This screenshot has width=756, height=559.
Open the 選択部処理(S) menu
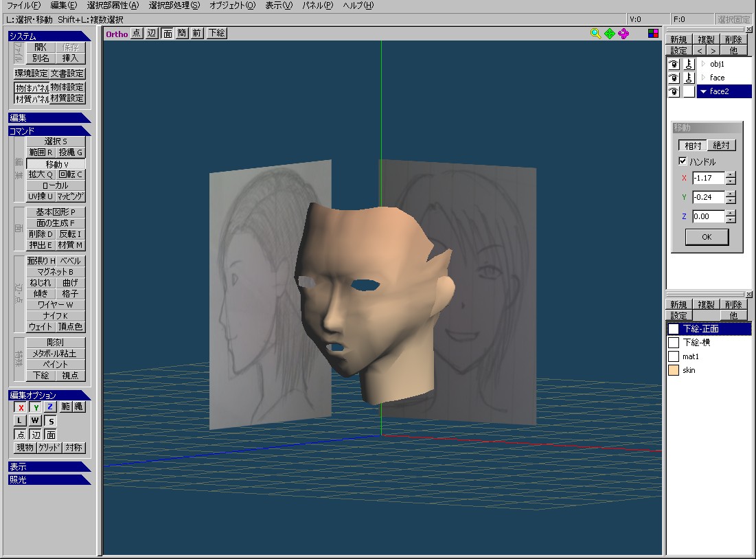(x=174, y=5)
